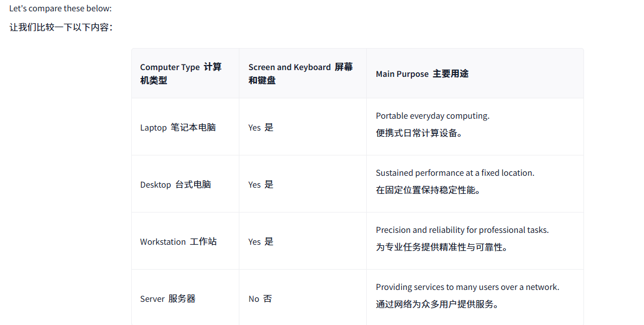Click the 在固定位置保持稳定性能 text
The image size is (644, 325).
coord(428,190)
